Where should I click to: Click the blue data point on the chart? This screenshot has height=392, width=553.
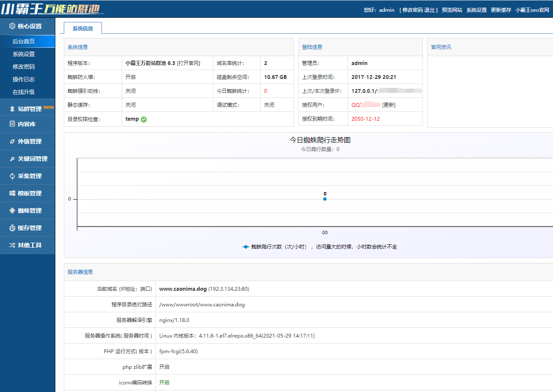coord(325,199)
